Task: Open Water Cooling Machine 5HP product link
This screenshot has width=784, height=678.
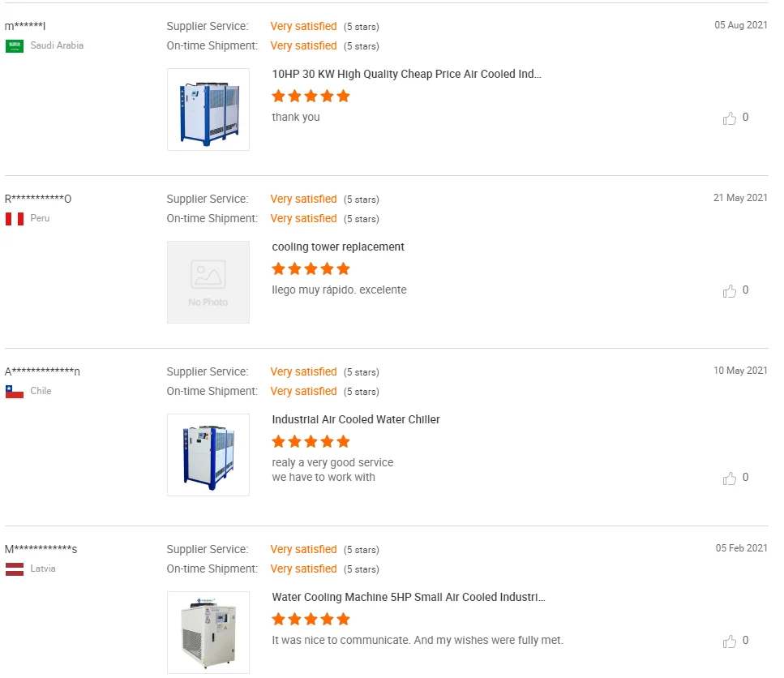Action: (409, 597)
